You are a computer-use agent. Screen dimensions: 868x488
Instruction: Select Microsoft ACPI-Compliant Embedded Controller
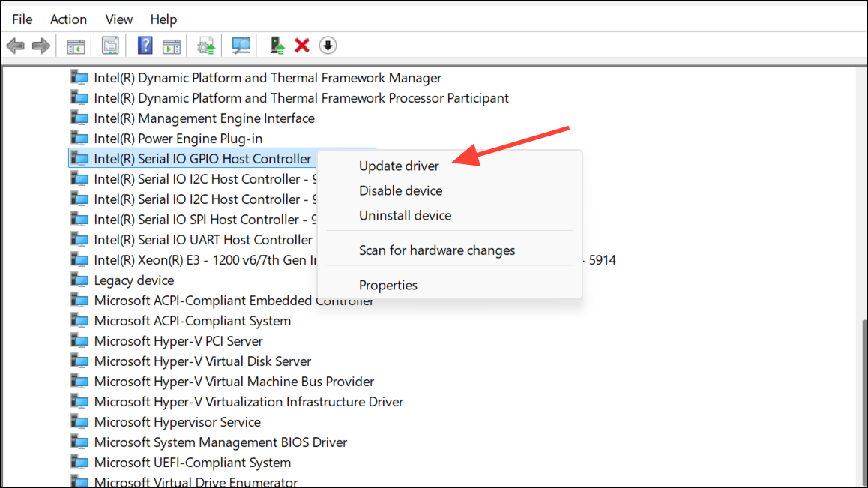(x=234, y=301)
